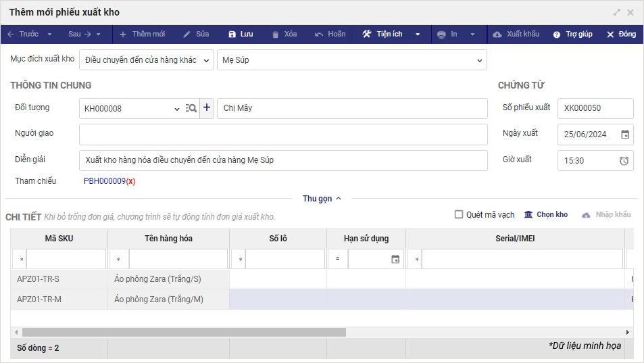
Task: Click the search icon beside KH000008
Action: [x=191, y=108]
